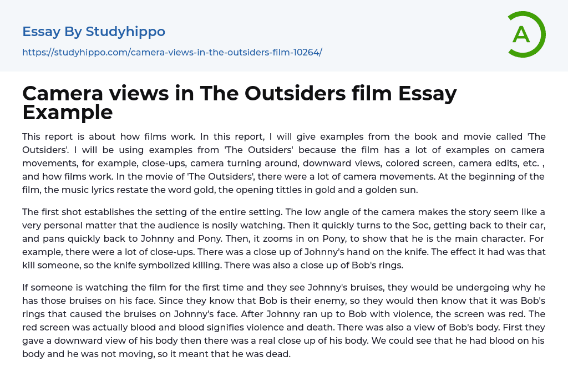Screen dimensions: 568x392
Task: Click the first paragraph starting 'This report is about'
Action: [x=283, y=162]
